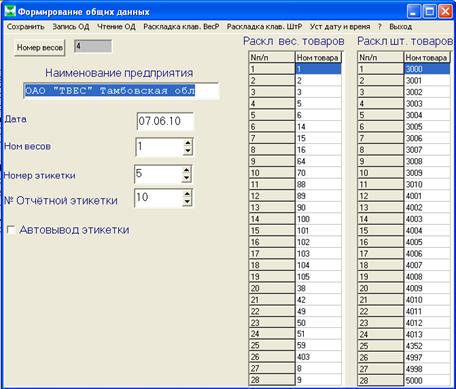Choose Уст дату и время menu item
The width and height of the screenshot is (456, 389).
pos(340,27)
